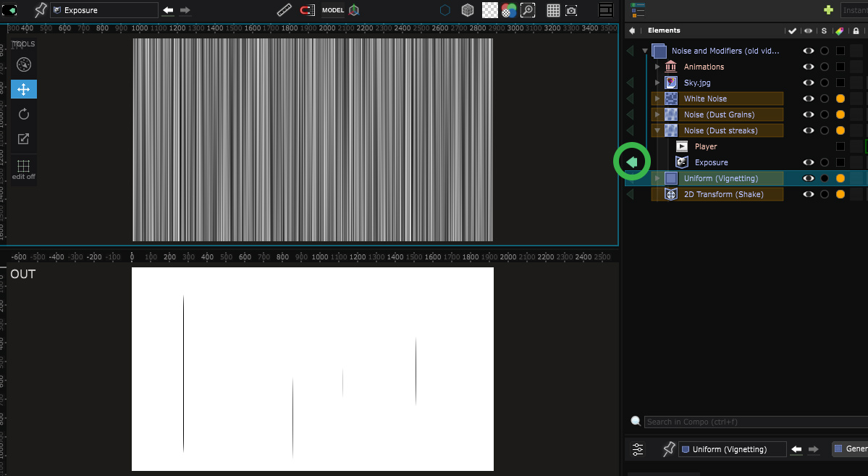The width and height of the screenshot is (868, 476).
Task: Toggle the grid display icon in the viewport toolbar
Action: (553, 10)
